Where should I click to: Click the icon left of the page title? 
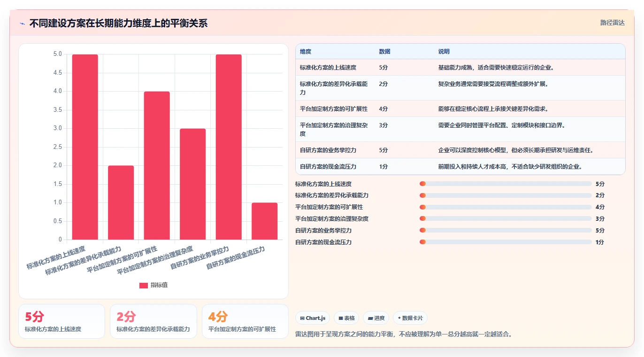[22, 23]
